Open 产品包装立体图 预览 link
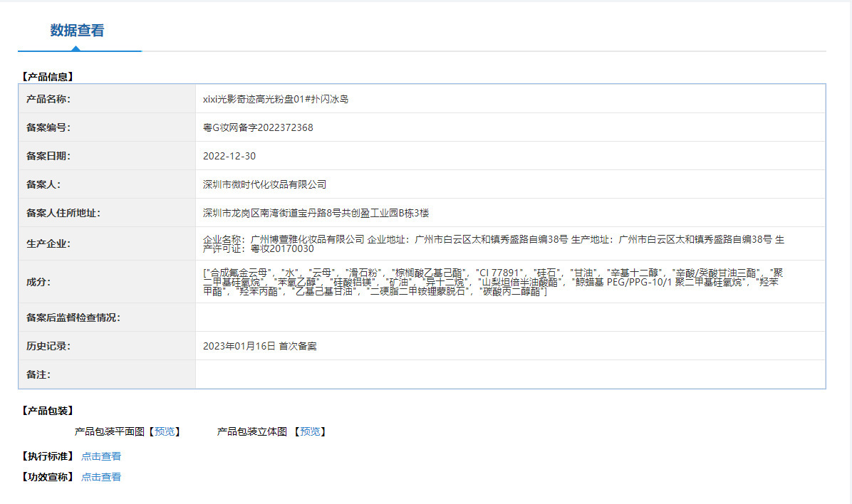This screenshot has width=852, height=504. point(311,431)
